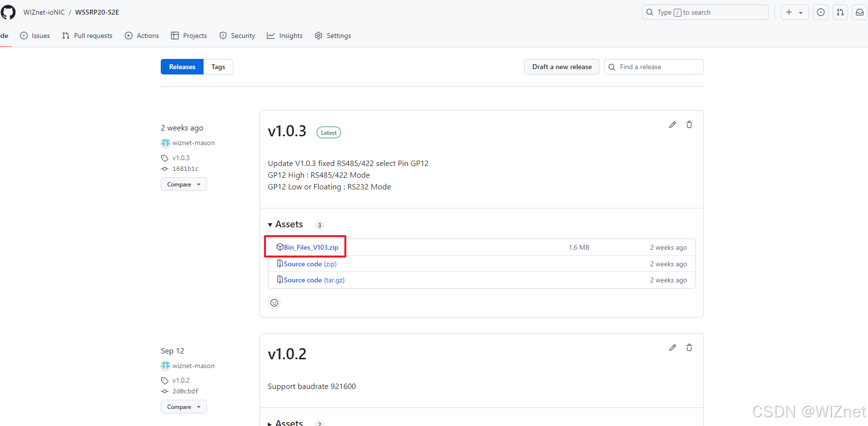Screen dimensions: 868x426
Task: Open commit 1681b1c
Action: (185, 168)
